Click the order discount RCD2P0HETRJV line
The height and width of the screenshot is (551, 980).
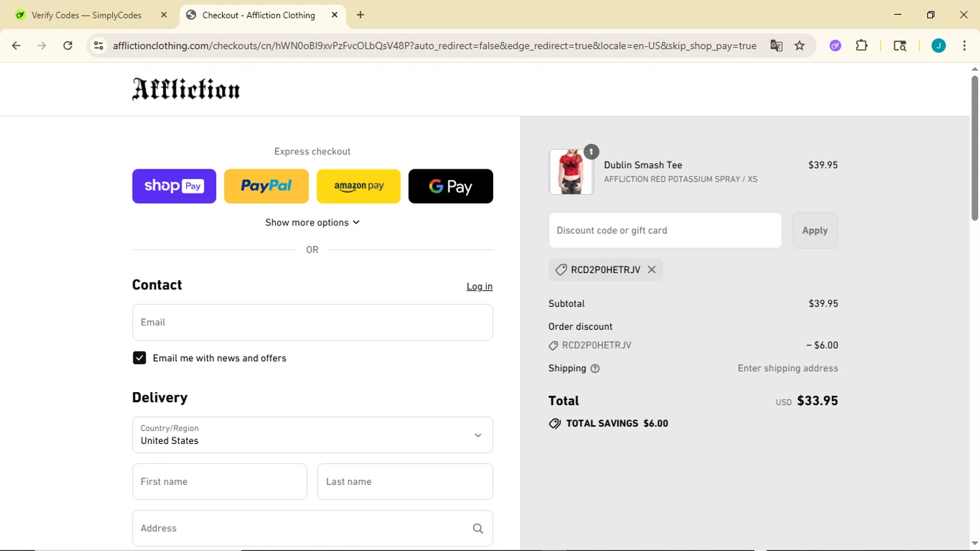point(693,345)
